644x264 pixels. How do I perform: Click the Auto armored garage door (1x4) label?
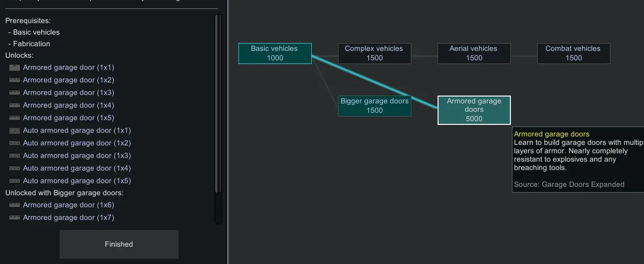pyautogui.click(x=77, y=168)
